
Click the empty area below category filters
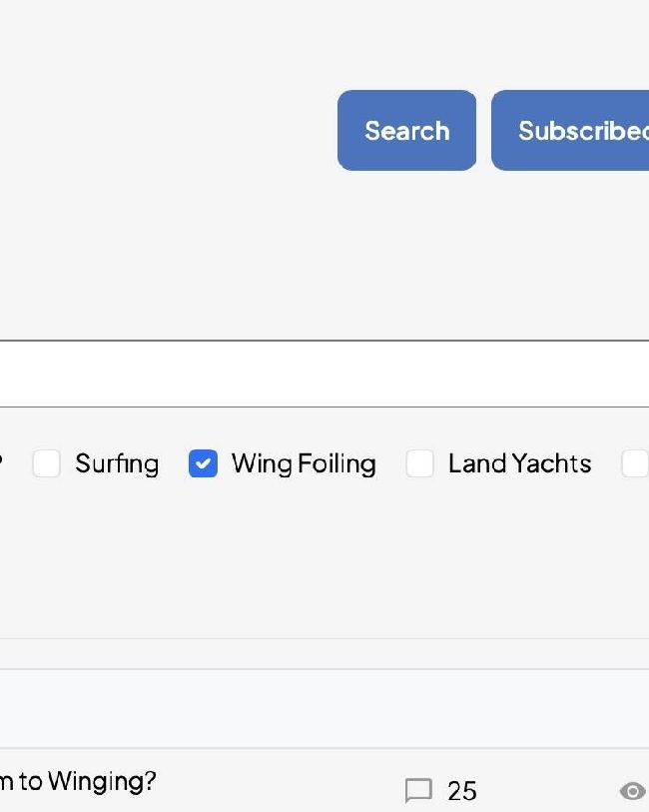click(x=324, y=559)
